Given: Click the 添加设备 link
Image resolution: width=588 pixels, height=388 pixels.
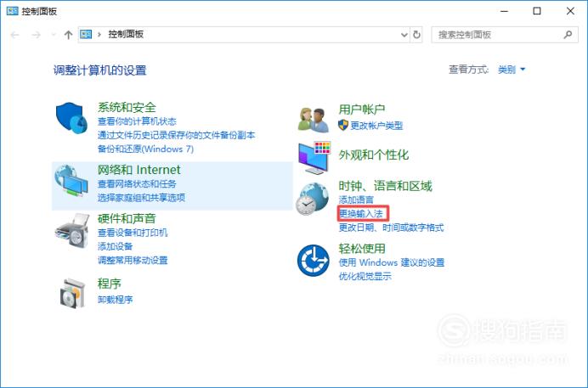Looking at the screenshot, I should click(115, 246).
